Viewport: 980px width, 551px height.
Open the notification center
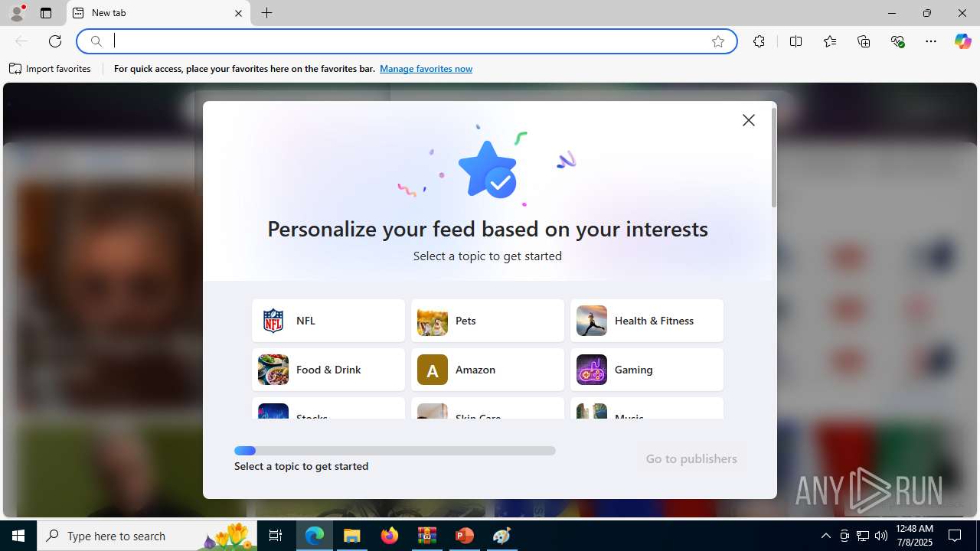955,536
